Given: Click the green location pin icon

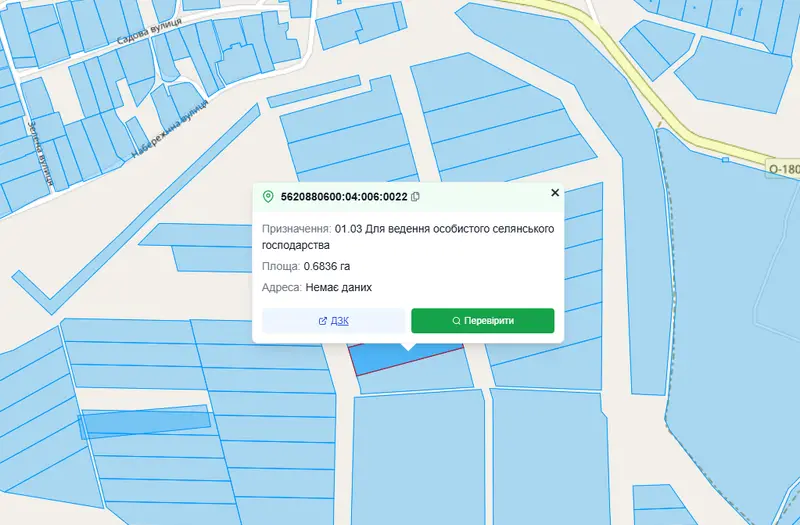Looking at the screenshot, I should [x=268, y=196].
